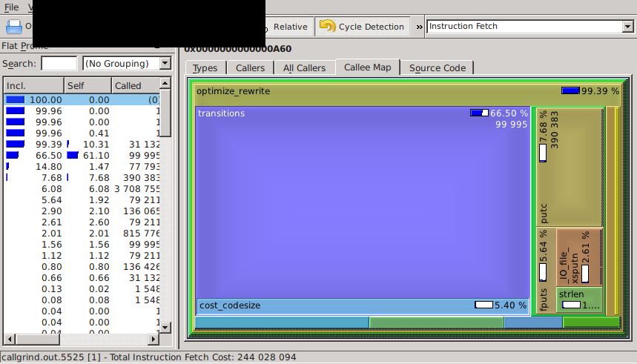Switch to the Callers tab
The image size is (637, 364).
pyautogui.click(x=250, y=68)
